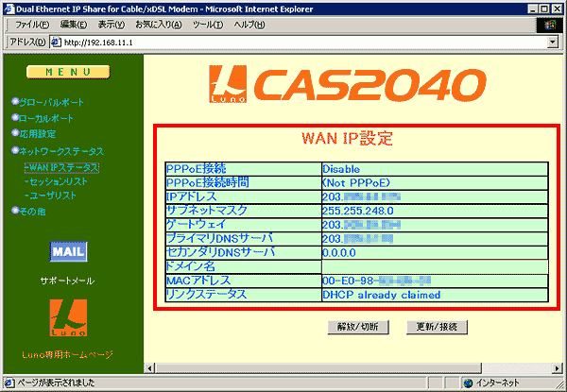Click the bullet icon beside その他
Screen dimensions: 567x392
(x=15, y=210)
